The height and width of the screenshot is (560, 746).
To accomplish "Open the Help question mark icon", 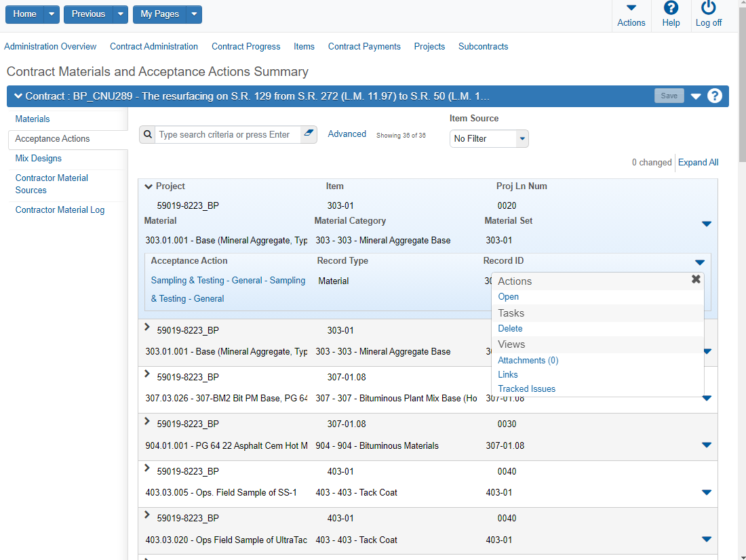I will point(671,8).
